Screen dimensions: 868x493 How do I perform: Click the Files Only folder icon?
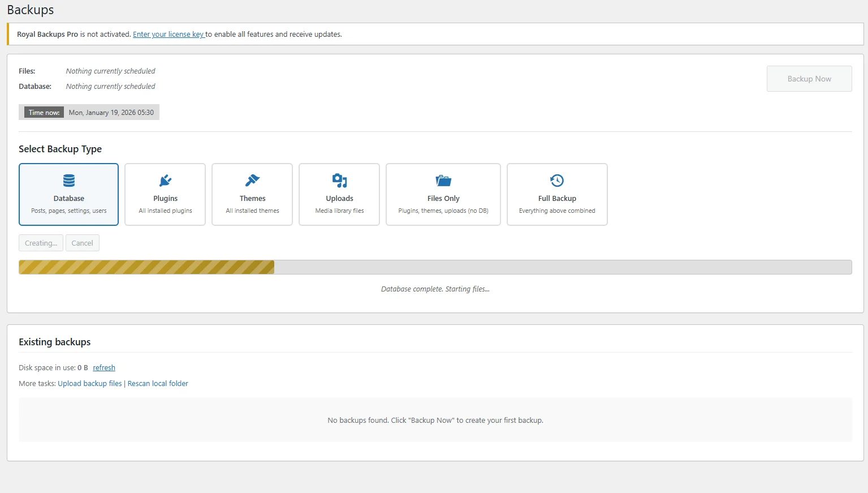tap(443, 180)
